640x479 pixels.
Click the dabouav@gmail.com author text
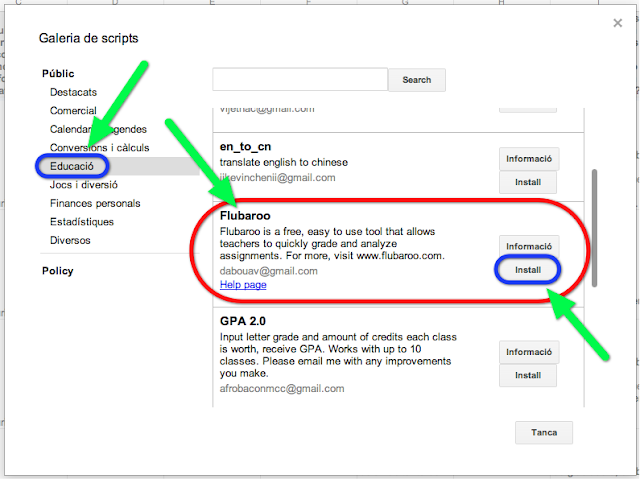click(269, 271)
